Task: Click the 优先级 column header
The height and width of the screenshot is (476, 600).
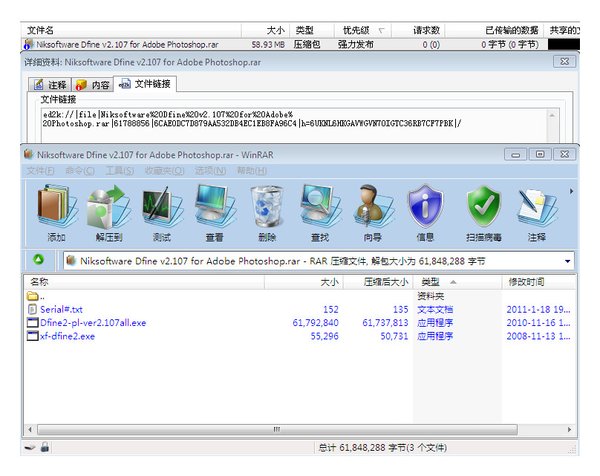Action: [x=363, y=30]
